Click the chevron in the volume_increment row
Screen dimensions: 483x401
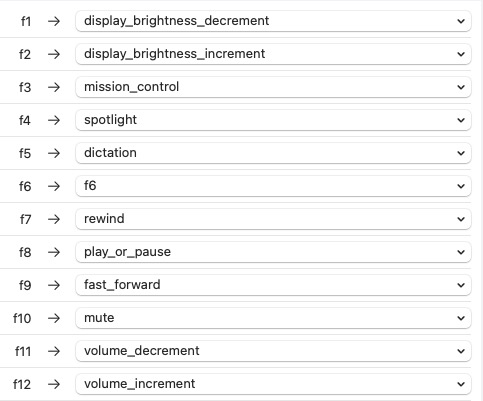(461, 384)
